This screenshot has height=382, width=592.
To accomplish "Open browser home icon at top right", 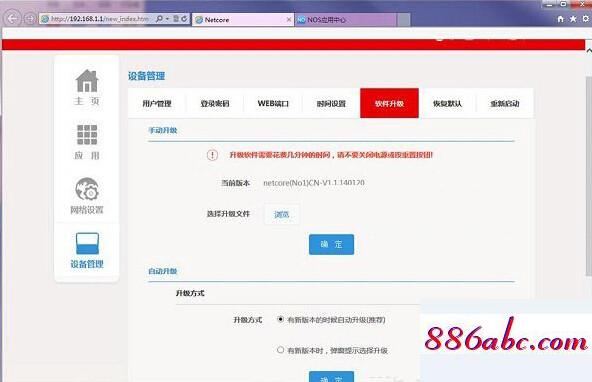I will point(560,19).
